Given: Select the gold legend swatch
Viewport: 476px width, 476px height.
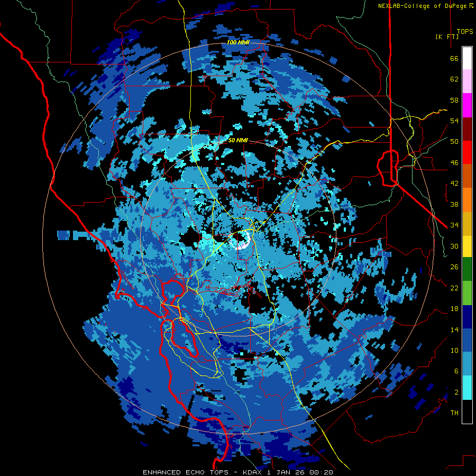Looking at the screenshot, I should coord(467,224).
